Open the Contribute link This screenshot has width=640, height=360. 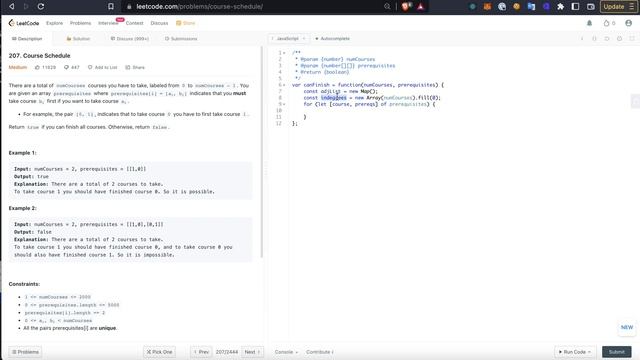point(320,352)
